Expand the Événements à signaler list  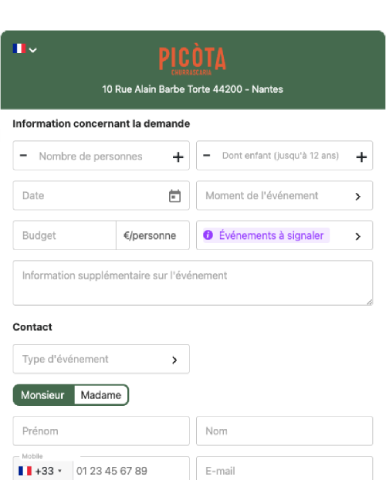(284, 235)
